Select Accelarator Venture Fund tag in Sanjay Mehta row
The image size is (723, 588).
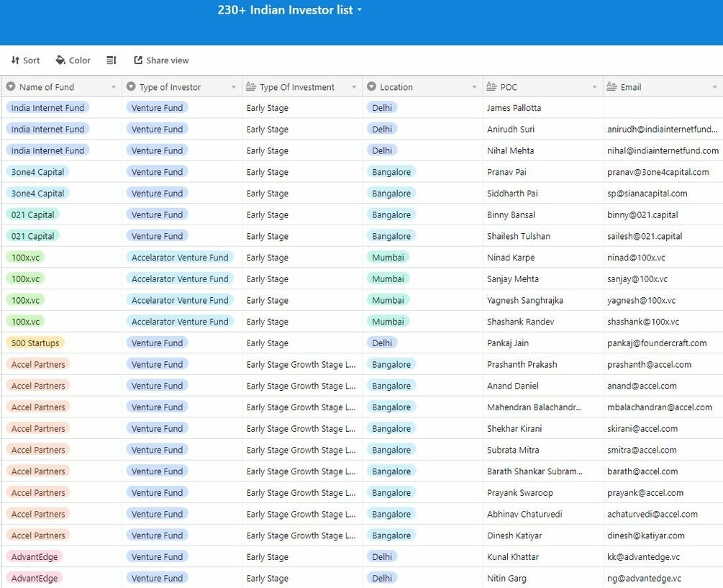pos(180,279)
